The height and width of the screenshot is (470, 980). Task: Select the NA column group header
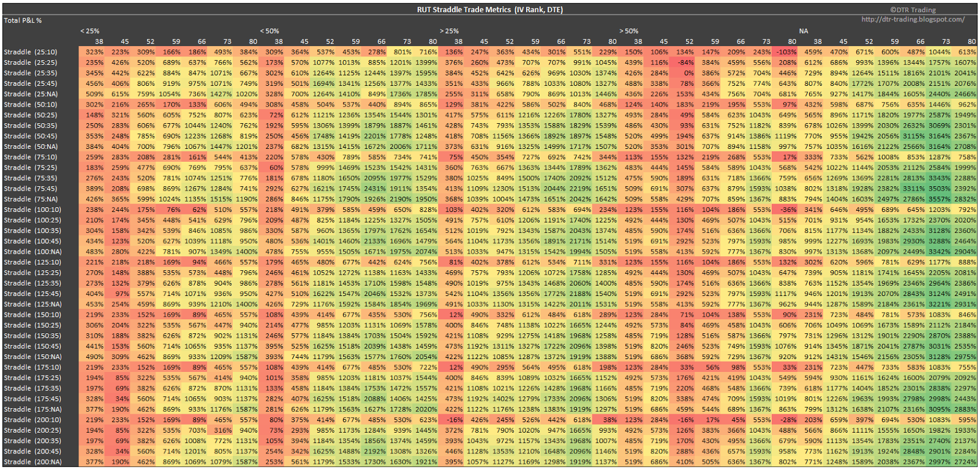click(x=804, y=31)
